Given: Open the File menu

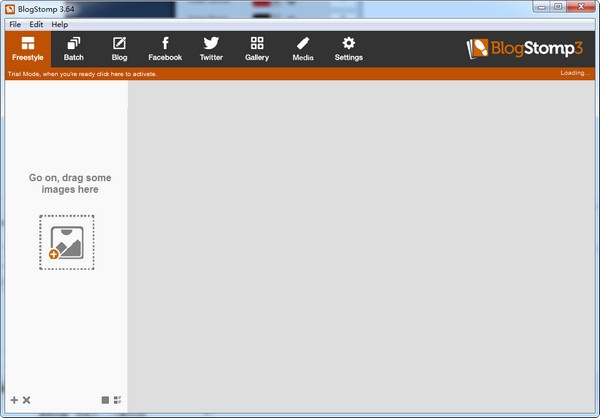Looking at the screenshot, I should click(15, 24).
